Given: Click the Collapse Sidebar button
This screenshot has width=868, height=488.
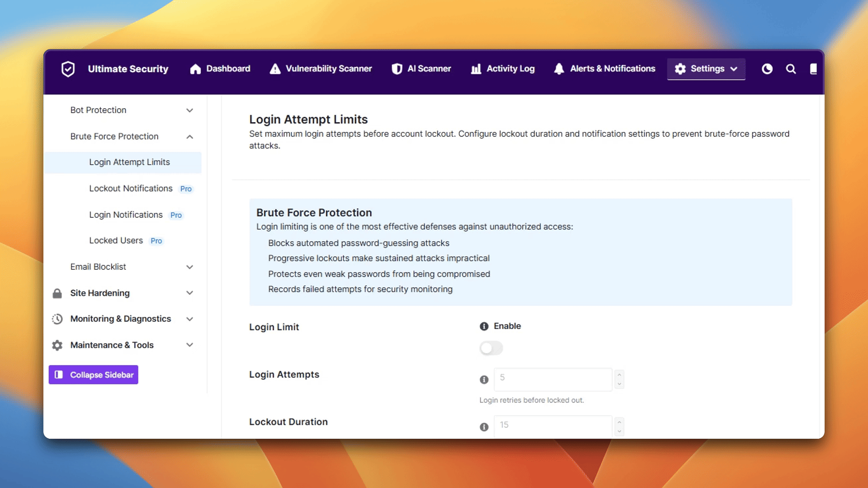Looking at the screenshot, I should pos(93,375).
